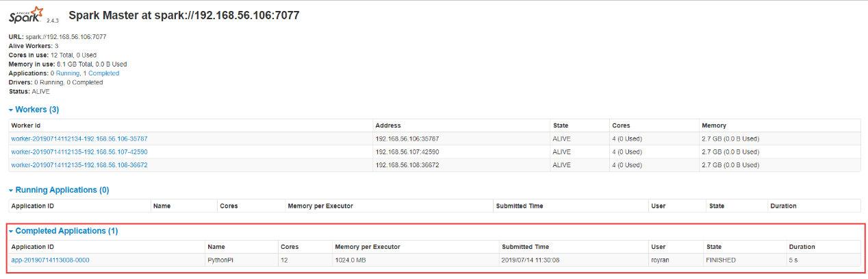Open worker 192.168.56.106-35787 link

click(79, 138)
